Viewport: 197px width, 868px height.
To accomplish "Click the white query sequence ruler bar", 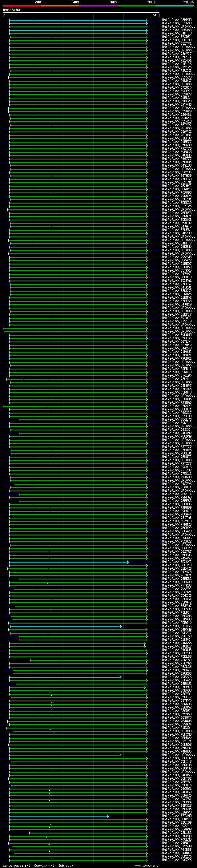I will pos(81,12).
